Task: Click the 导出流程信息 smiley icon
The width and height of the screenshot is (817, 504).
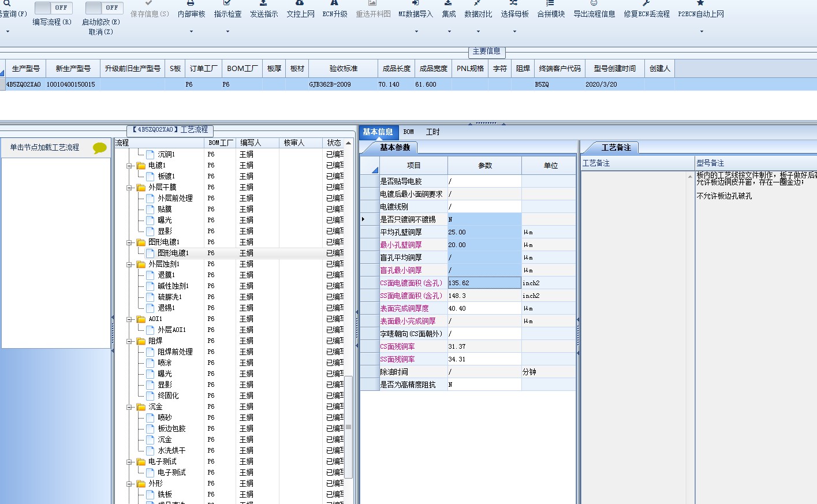Action: 594,3
